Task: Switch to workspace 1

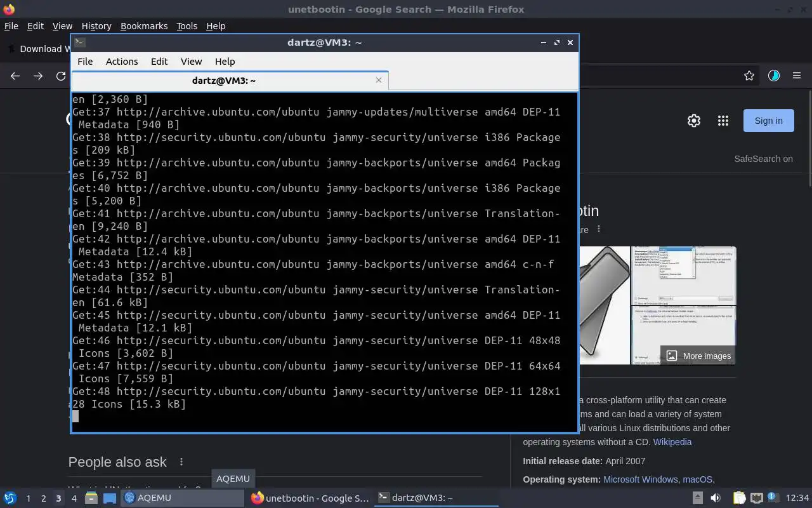Action: [28, 498]
